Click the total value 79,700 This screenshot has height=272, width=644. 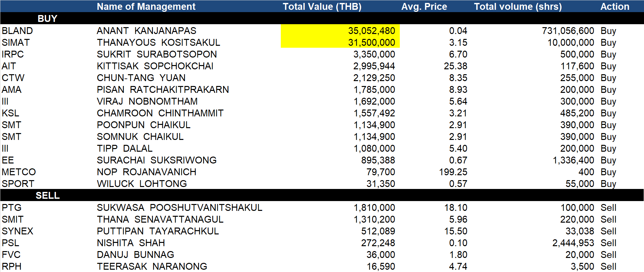tap(381, 172)
